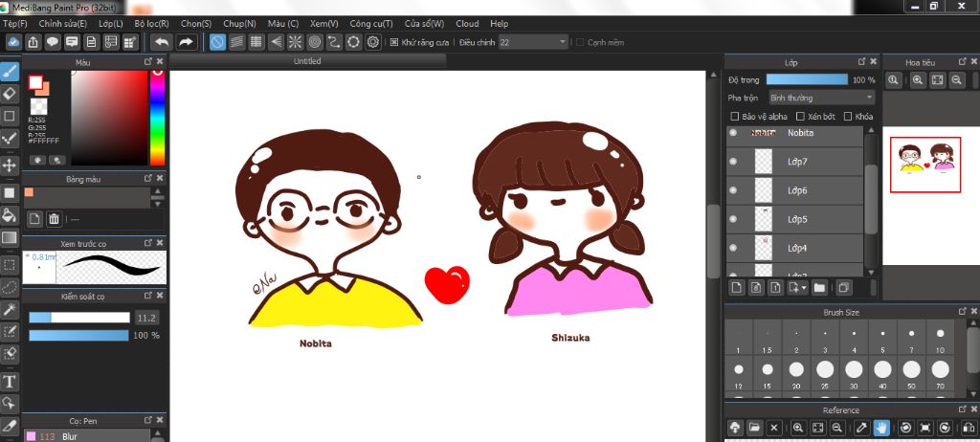Add a new layer in Lớp panel
The image size is (980, 442).
(x=737, y=288)
